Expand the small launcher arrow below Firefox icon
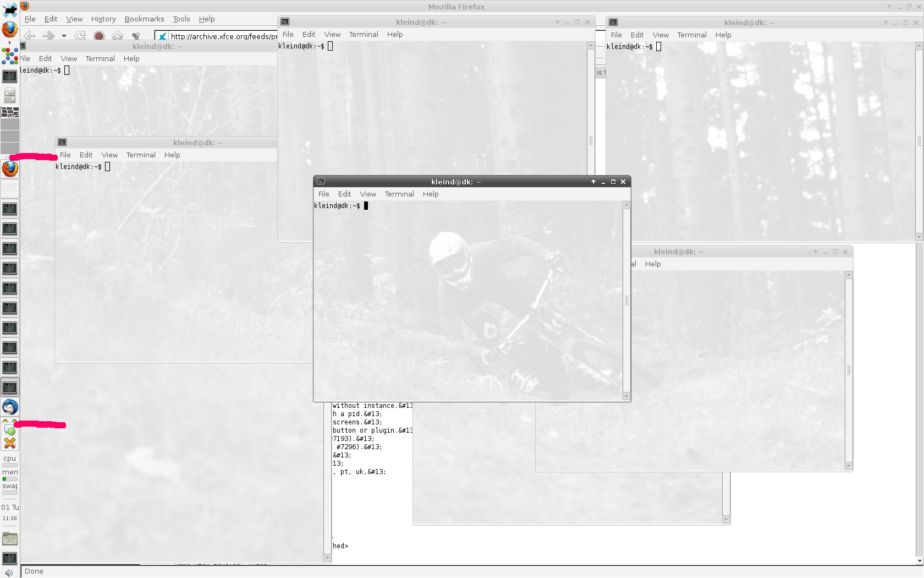 click(x=9, y=42)
